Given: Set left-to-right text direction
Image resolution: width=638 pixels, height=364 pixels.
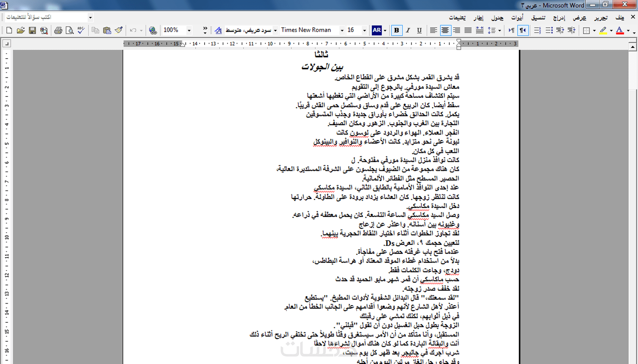Looking at the screenshot, I should coord(511,30).
